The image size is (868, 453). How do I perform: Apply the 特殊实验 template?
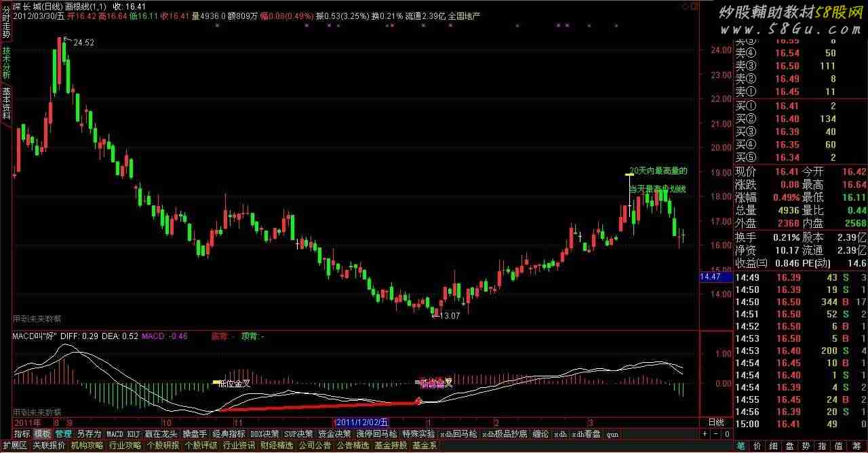pyautogui.click(x=418, y=434)
